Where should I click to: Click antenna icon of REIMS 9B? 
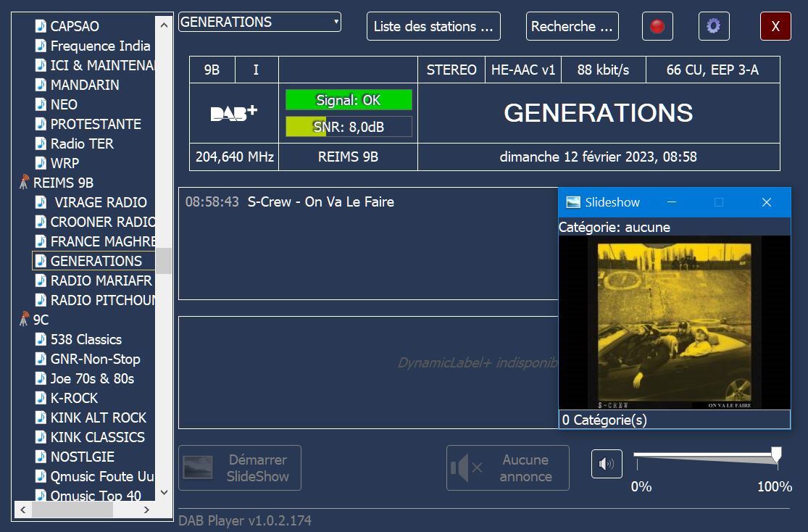click(x=24, y=182)
